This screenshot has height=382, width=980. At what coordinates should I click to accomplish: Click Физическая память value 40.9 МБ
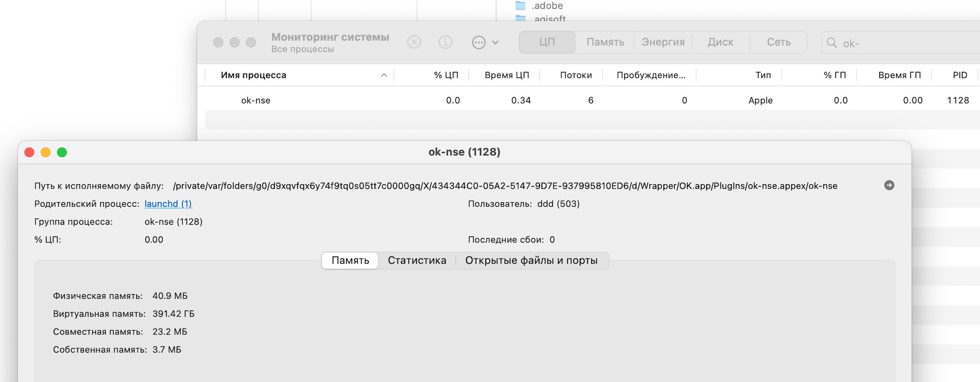(x=170, y=296)
